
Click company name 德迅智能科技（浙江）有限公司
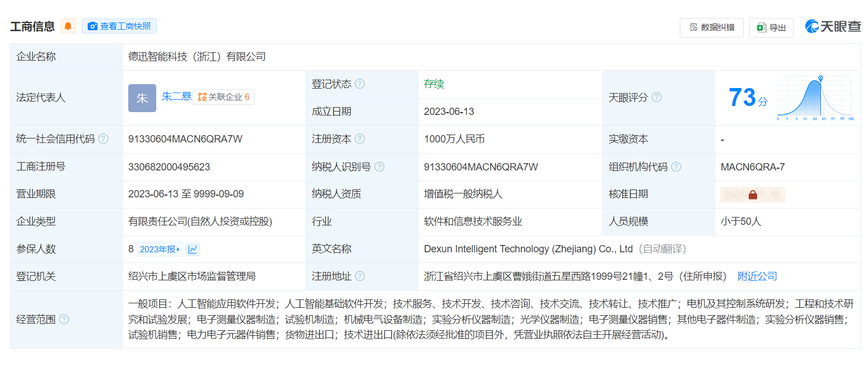click(x=197, y=57)
